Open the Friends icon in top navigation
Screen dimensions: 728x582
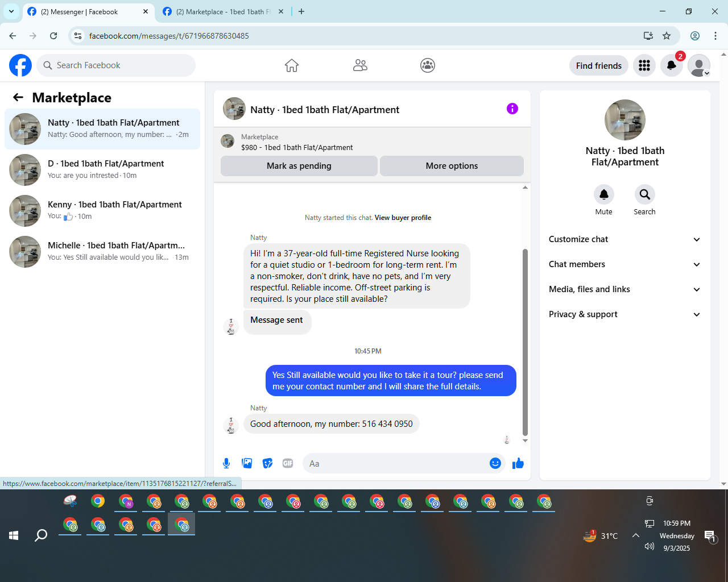coord(360,65)
